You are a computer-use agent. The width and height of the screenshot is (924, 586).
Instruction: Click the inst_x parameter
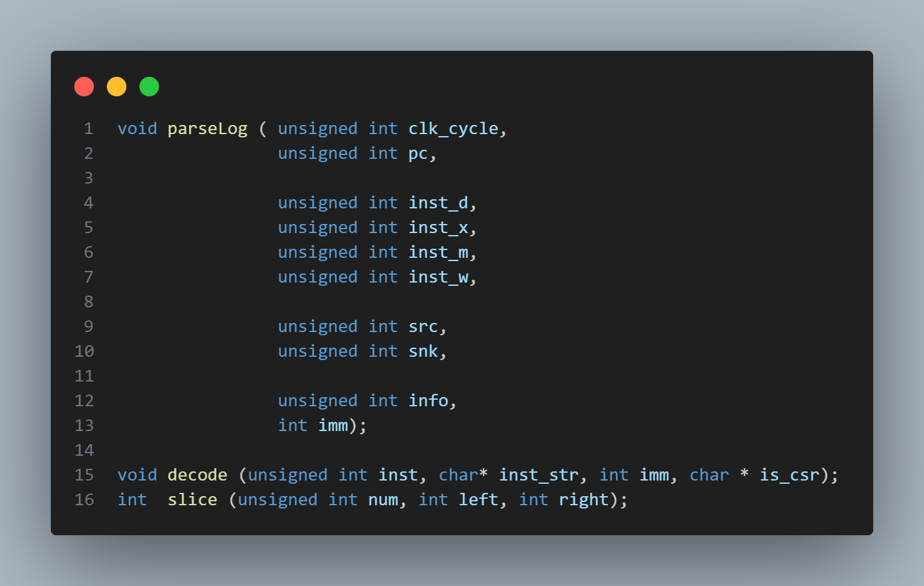tap(439, 228)
